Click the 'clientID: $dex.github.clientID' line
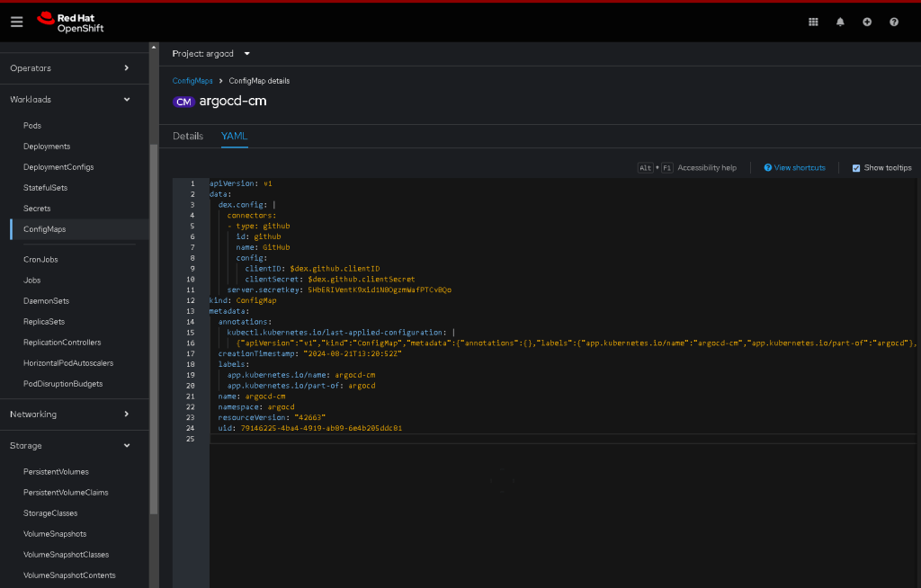The image size is (921, 588). 312,269
